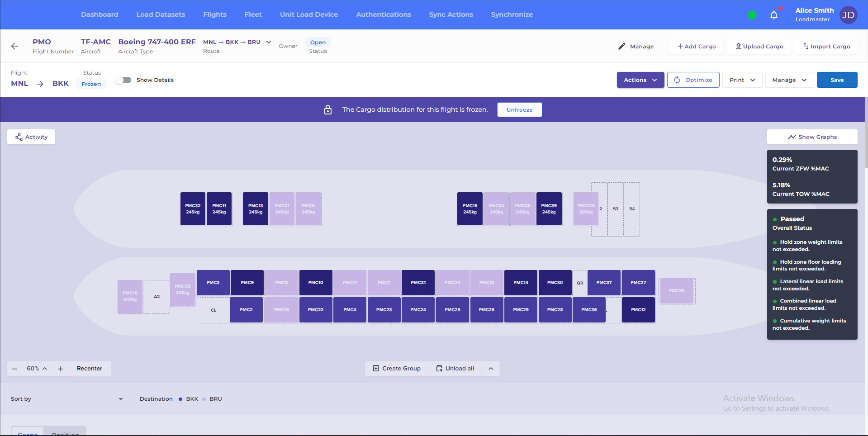Unfreeze the cargo distribution
Screen dimensions: 868x436
click(x=519, y=110)
